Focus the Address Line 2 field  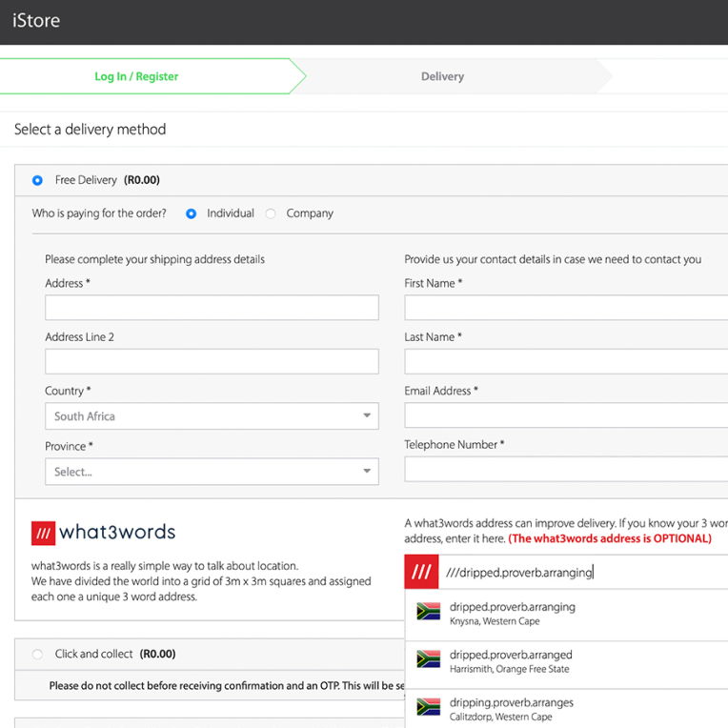tap(212, 361)
